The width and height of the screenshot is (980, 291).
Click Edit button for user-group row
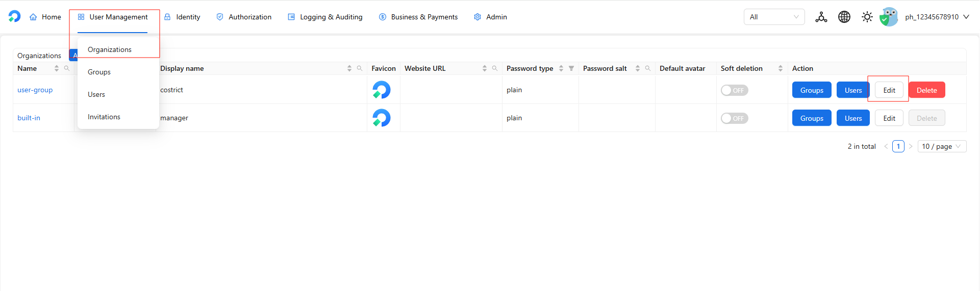point(889,90)
